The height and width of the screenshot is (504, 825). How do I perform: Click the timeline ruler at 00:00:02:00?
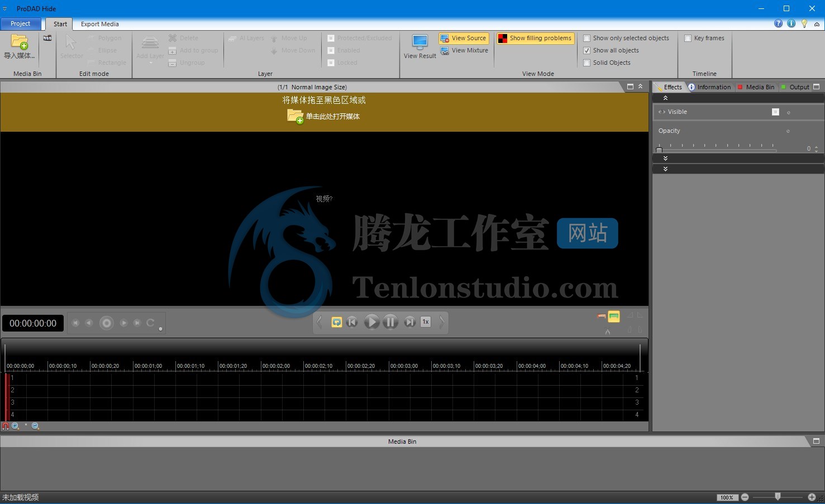(275, 366)
